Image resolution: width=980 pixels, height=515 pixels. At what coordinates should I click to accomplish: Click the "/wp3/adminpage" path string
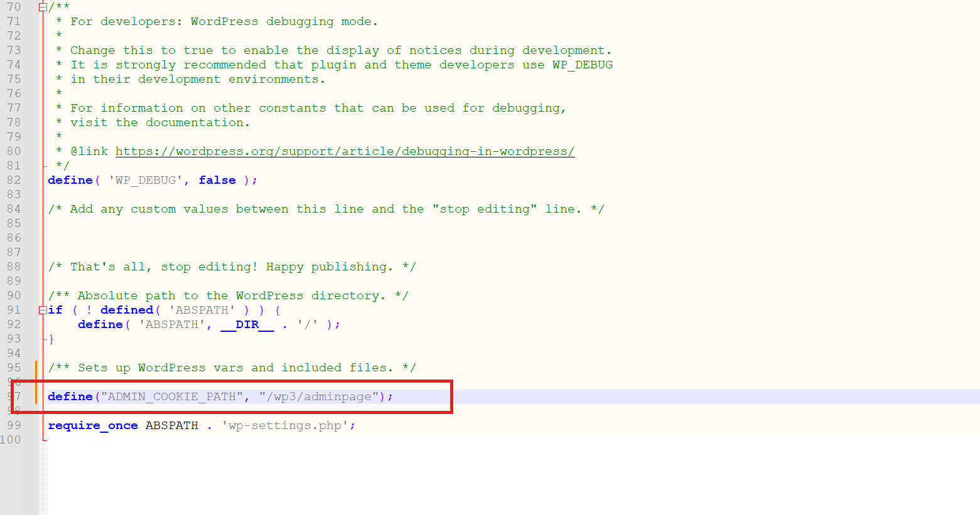tap(319, 396)
